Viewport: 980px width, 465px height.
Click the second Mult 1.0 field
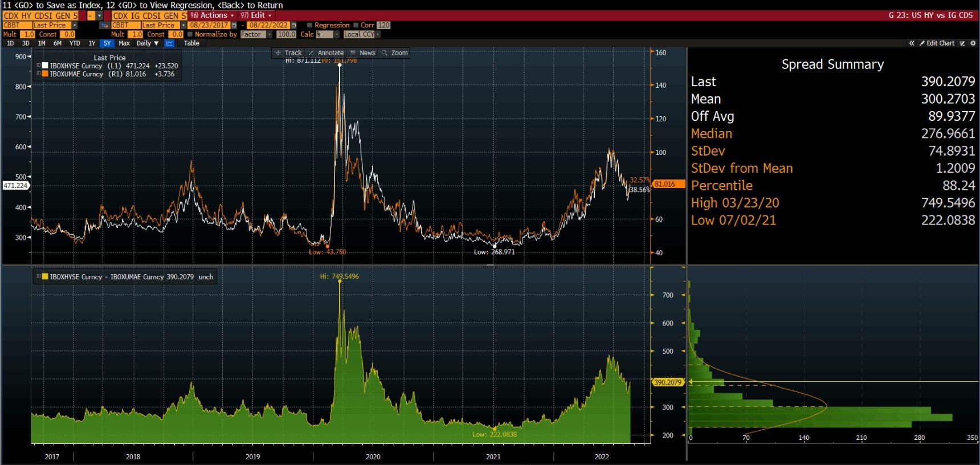[x=136, y=34]
